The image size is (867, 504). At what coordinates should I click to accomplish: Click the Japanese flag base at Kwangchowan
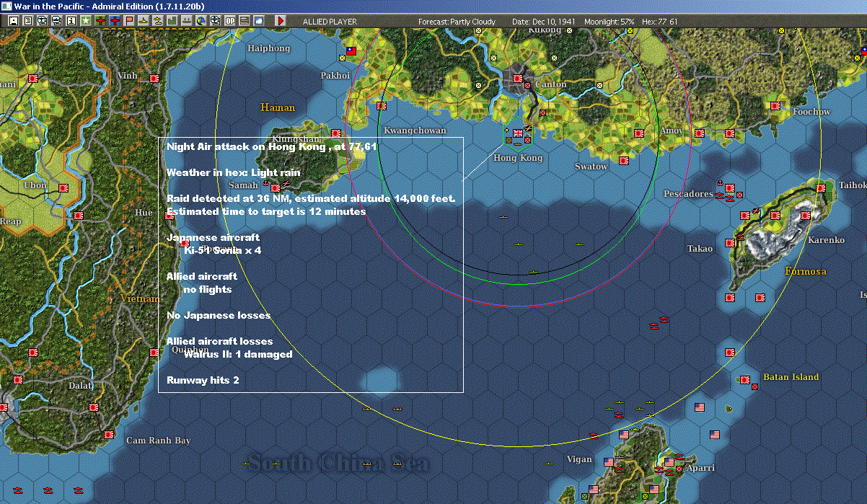pos(382,106)
